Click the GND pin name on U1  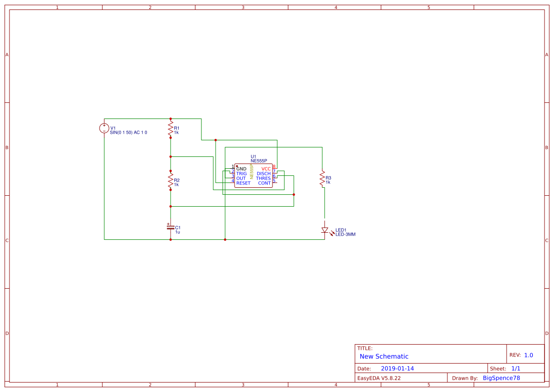241,169
